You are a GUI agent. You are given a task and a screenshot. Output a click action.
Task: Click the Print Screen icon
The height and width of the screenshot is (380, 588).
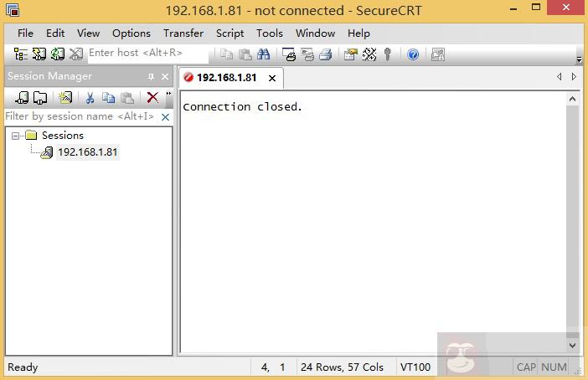tap(289, 54)
